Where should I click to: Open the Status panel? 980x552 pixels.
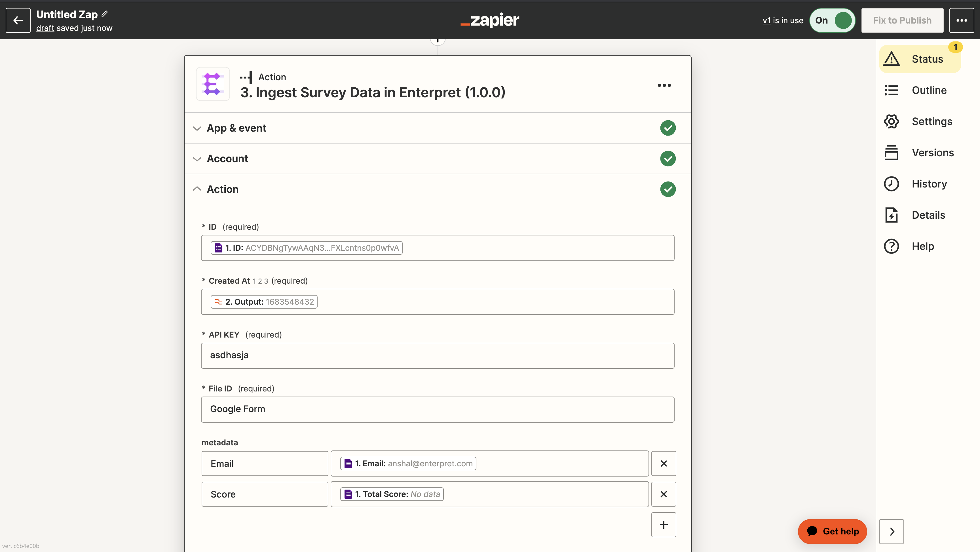[x=920, y=59]
